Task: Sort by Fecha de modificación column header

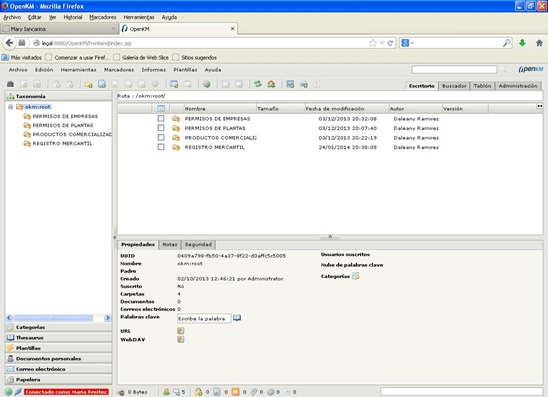Action: coord(347,109)
